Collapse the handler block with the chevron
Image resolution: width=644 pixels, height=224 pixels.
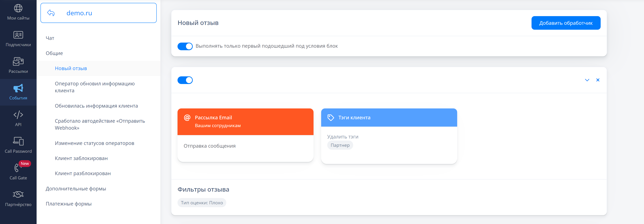tap(587, 80)
